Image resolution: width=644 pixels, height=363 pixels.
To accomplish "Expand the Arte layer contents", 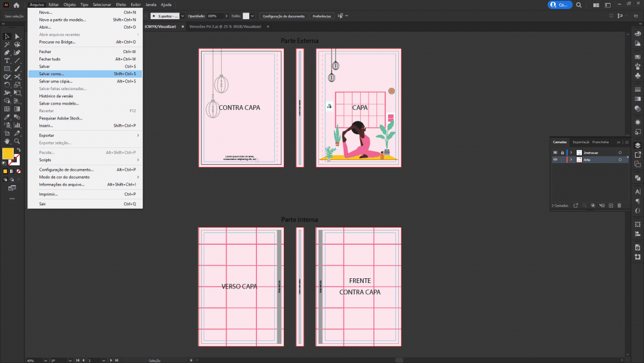I will (x=571, y=160).
